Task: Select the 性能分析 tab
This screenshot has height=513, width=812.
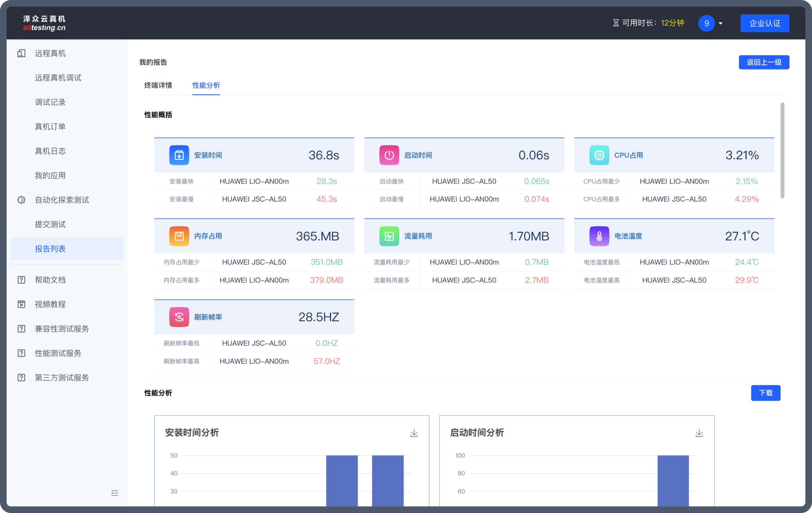Action: click(206, 85)
